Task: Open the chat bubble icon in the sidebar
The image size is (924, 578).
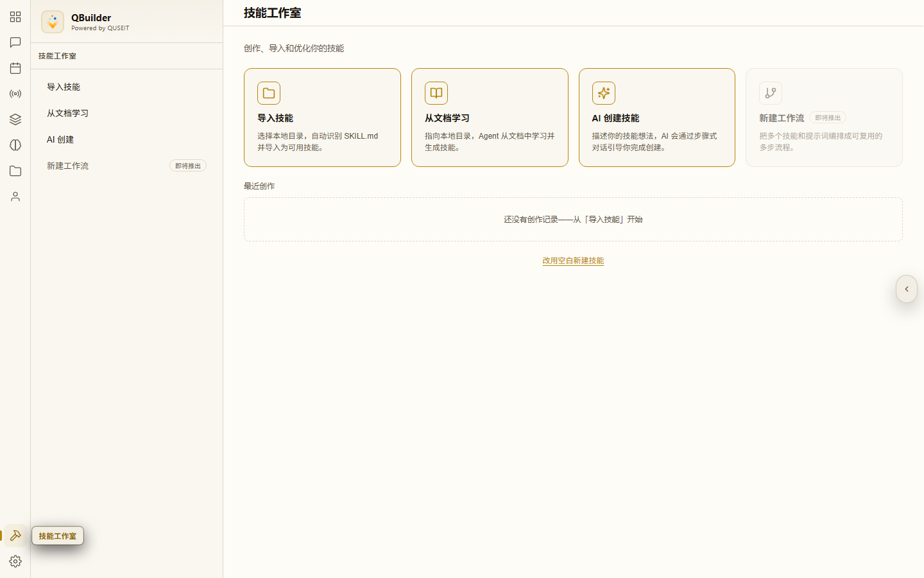Action: 15,42
